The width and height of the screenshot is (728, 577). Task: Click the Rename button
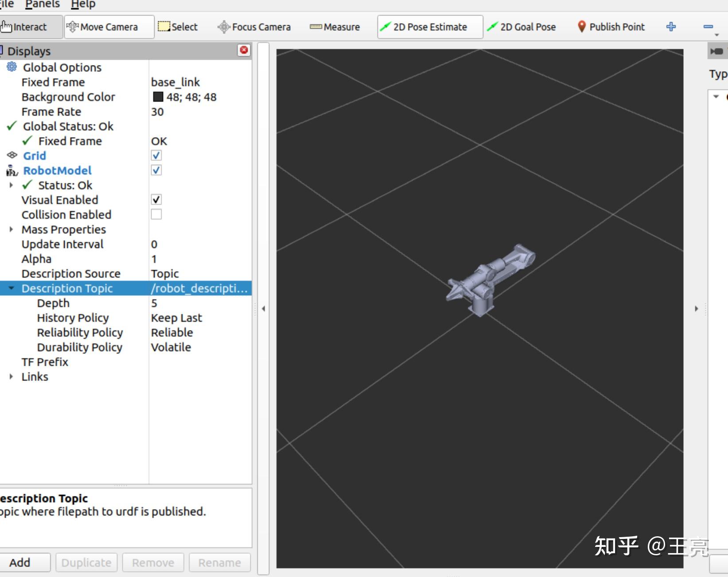pyautogui.click(x=220, y=562)
